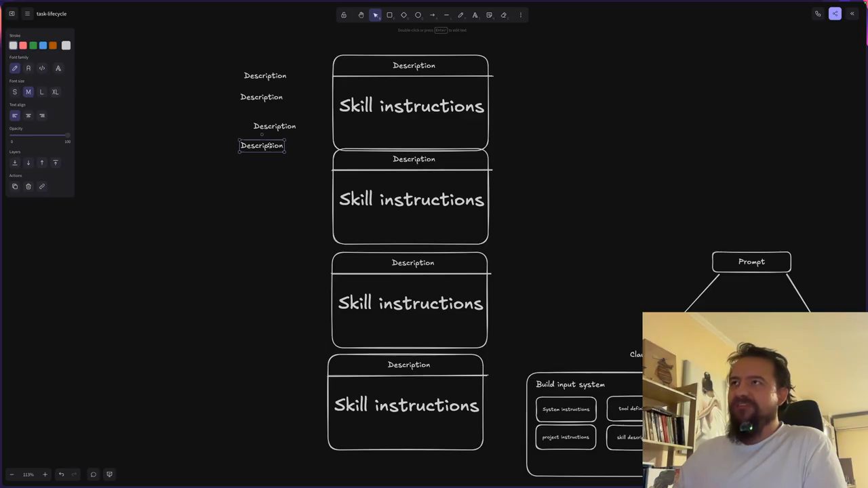Viewport: 868px width, 488px height.
Task: Pick the red stroke color
Action: tap(23, 45)
